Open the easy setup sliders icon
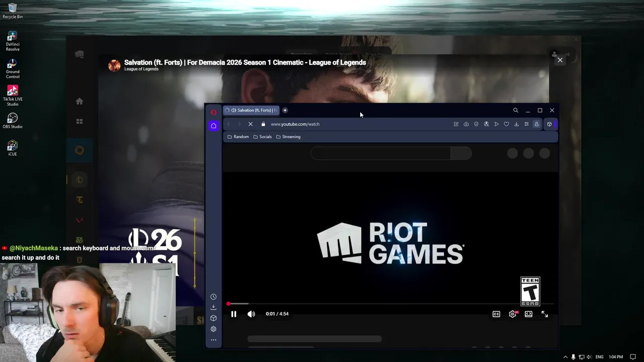Image resolution: width=644 pixels, height=362 pixels. pos(526,124)
